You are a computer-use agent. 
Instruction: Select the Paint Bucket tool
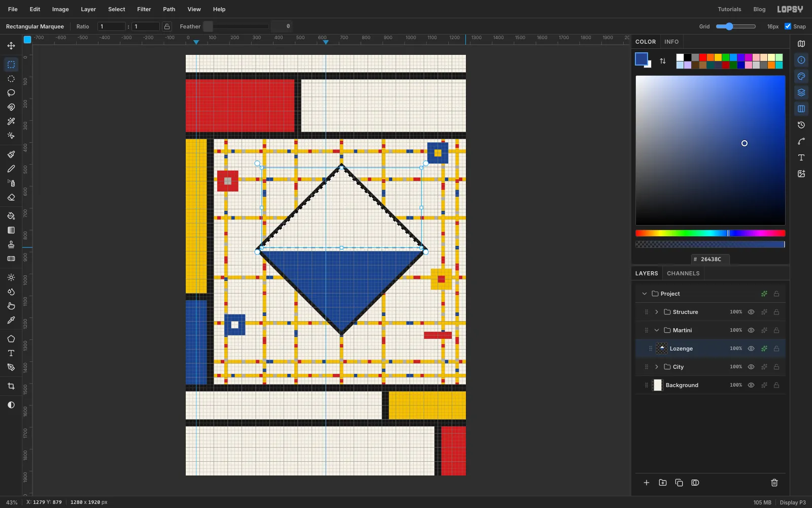pos(11,216)
